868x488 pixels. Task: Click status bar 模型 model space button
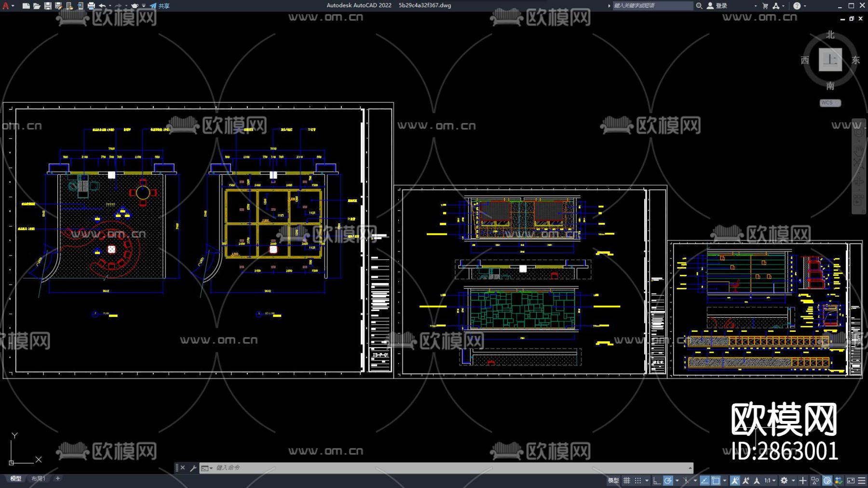point(613,480)
